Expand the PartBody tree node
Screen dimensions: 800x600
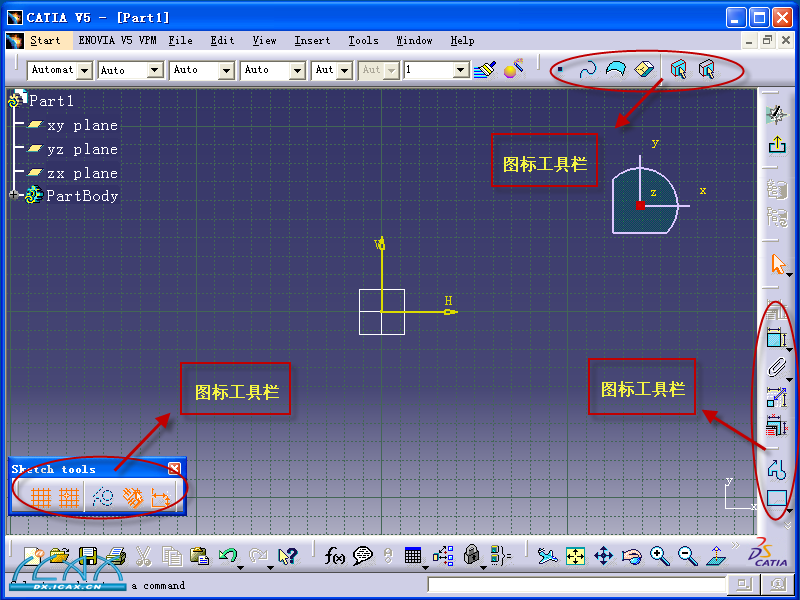click(15, 196)
